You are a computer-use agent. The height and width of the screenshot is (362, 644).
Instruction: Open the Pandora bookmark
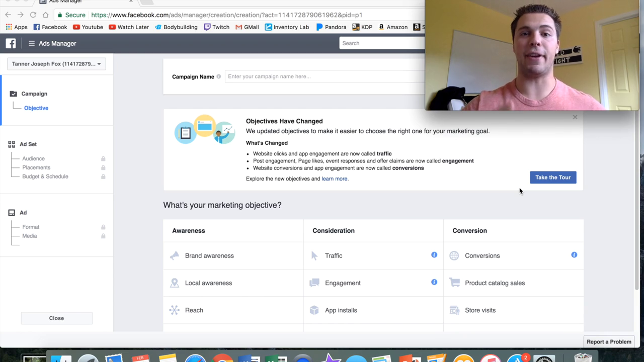[331, 27]
